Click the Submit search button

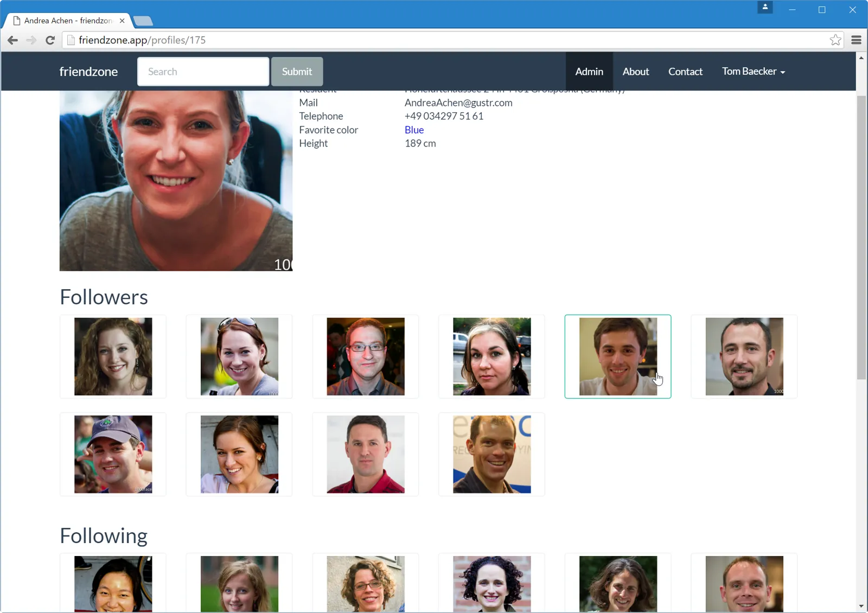pos(297,72)
